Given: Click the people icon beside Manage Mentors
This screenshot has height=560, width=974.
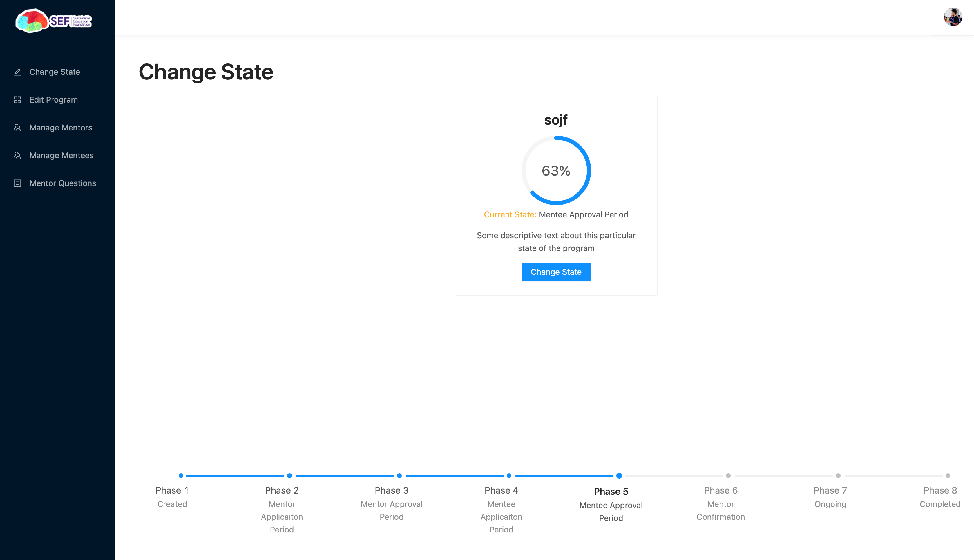Looking at the screenshot, I should pos(17,128).
